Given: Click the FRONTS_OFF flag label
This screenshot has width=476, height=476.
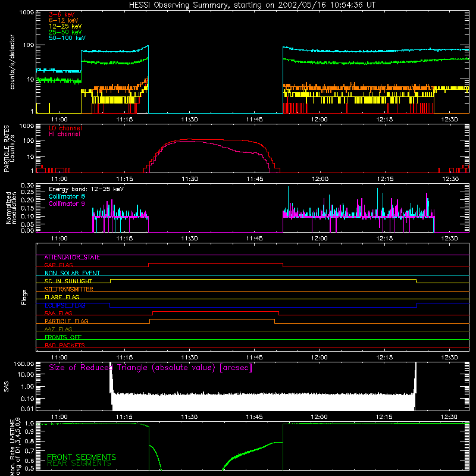Looking at the screenshot, I should 63,337.
